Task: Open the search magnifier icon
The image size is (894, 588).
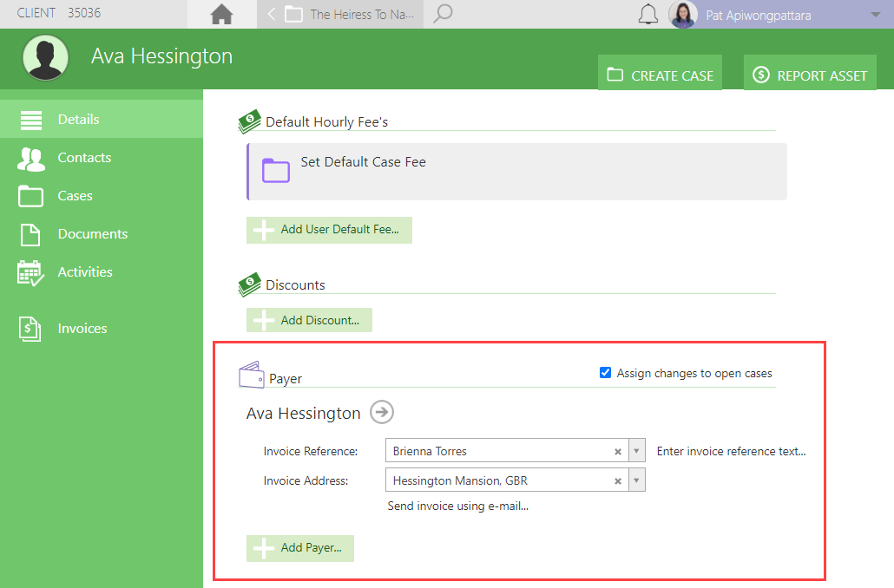Action: 443,14
